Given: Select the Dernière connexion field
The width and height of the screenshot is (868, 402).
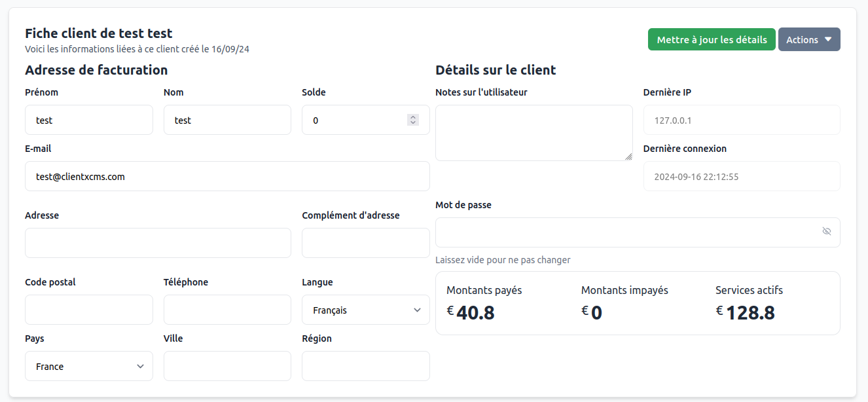Looking at the screenshot, I should [741, 177].
